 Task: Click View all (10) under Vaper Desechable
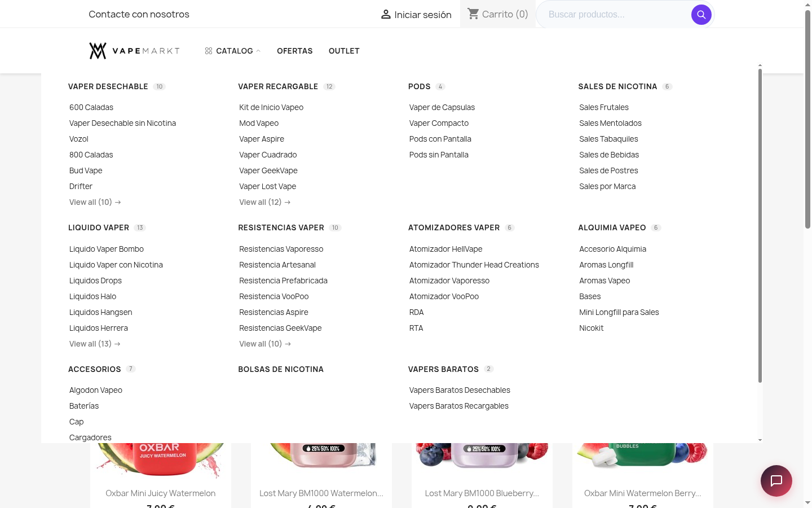95,202
